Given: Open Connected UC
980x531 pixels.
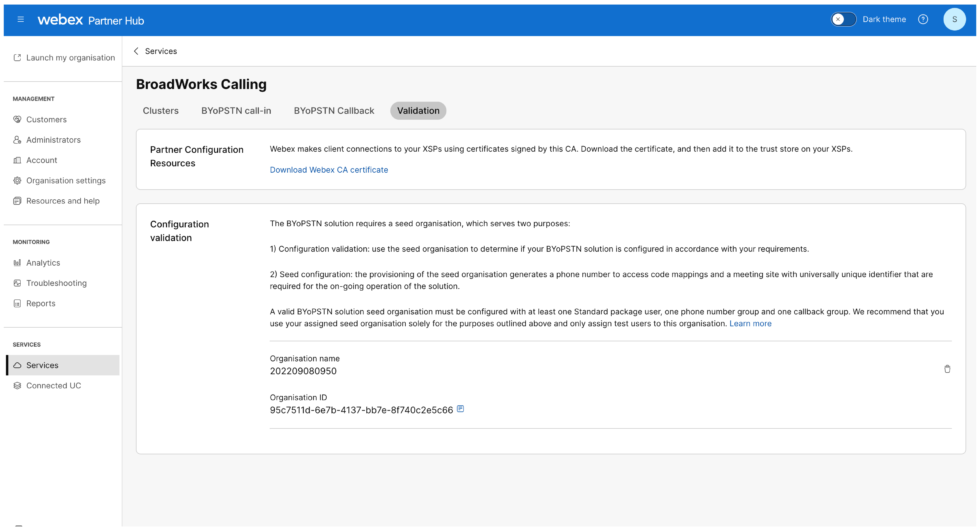Looking at the screenshot, I should point(54,386).
